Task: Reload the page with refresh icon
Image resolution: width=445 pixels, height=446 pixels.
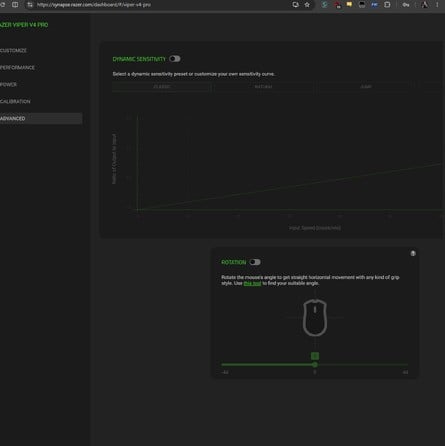Action: coord(3,5)
